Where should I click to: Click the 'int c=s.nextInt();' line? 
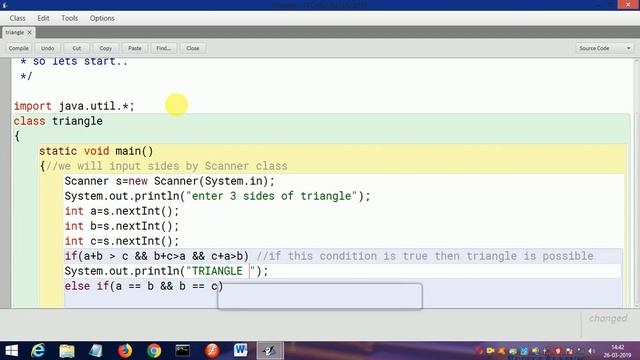(122, 241)
